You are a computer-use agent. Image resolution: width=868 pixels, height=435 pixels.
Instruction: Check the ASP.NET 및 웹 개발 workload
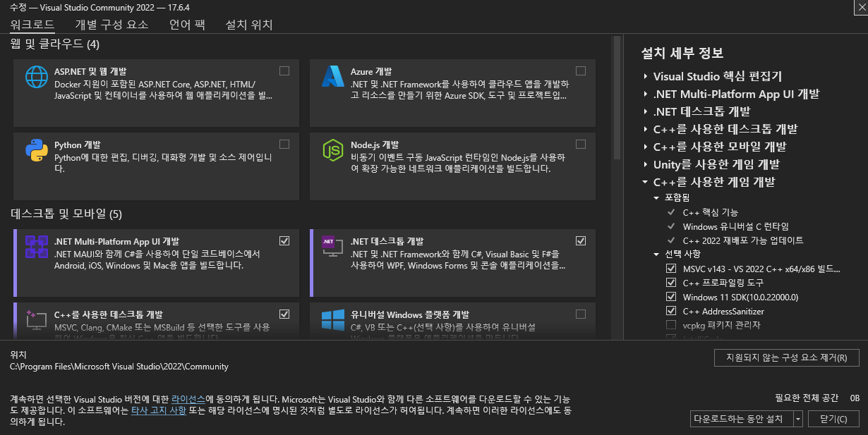coord(284,71)
